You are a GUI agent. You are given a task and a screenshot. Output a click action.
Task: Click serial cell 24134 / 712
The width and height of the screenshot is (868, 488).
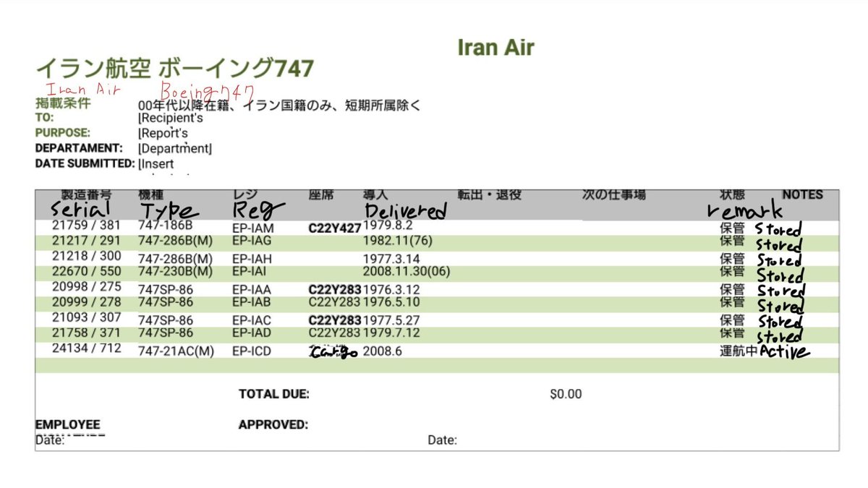(87, 348)
